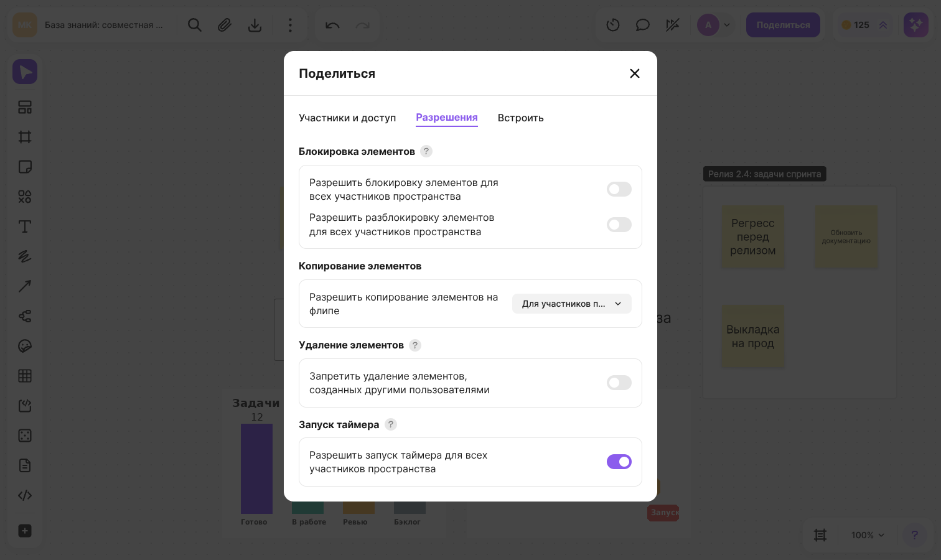Viewport: 941px width, 560px height.
Task: Select the "Разрешения" tab
Action: pos(447,118)
